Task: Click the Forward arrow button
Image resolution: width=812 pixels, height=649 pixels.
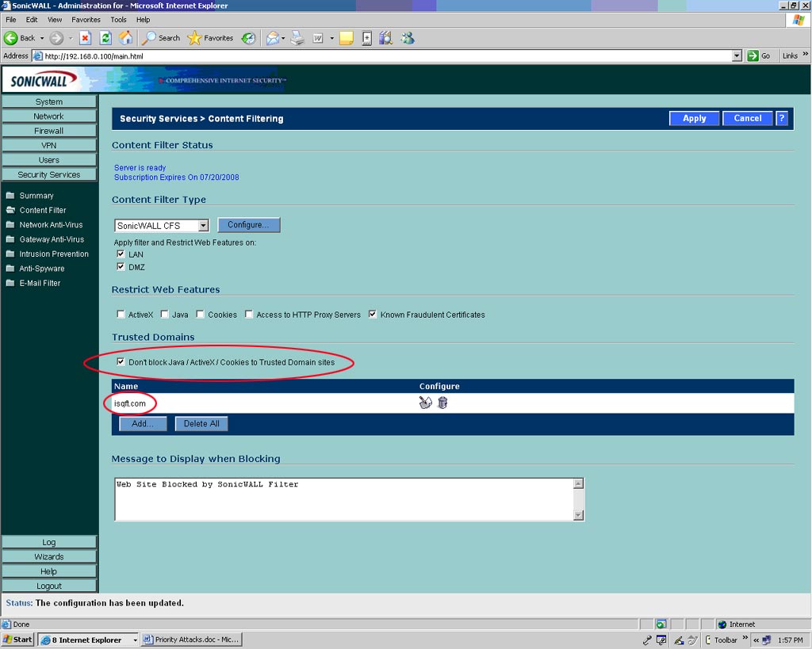Action: coord(56,38)
